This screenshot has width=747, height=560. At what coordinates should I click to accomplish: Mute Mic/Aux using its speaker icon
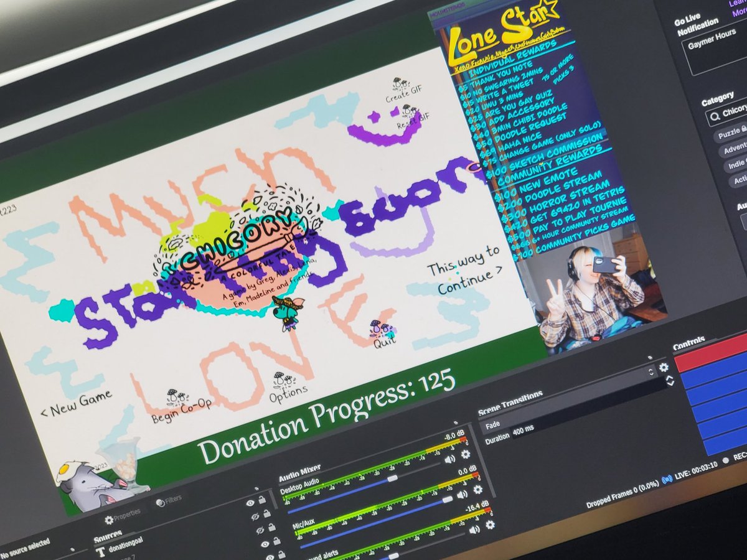(461, 495)
